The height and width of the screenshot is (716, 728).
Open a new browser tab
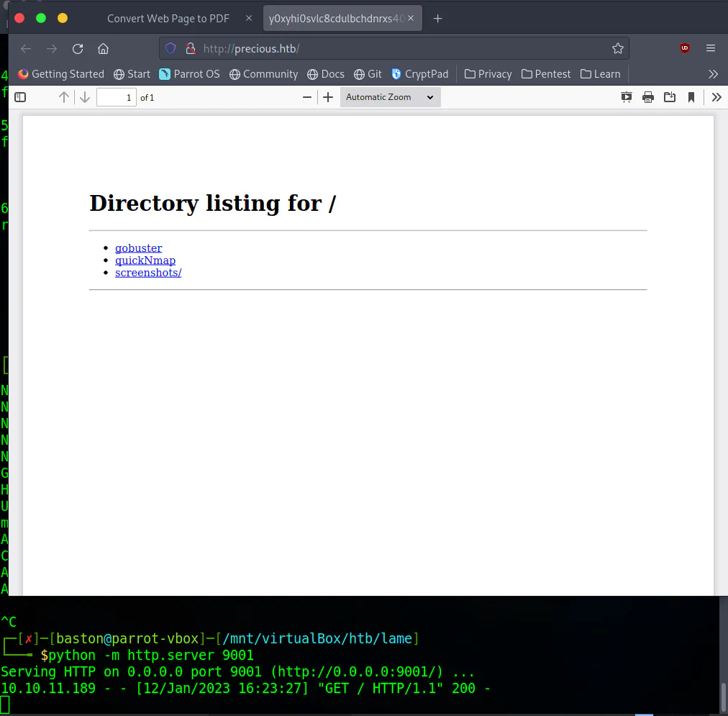click(437, 19)
